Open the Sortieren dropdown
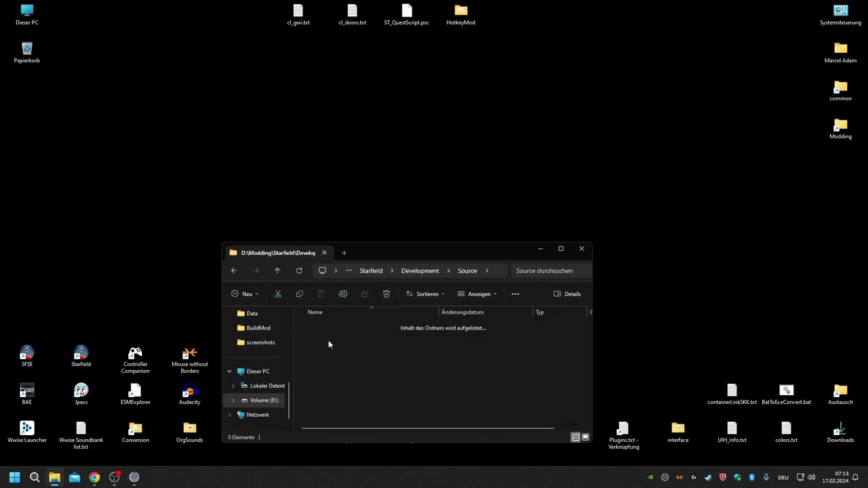 click(425, 294)
